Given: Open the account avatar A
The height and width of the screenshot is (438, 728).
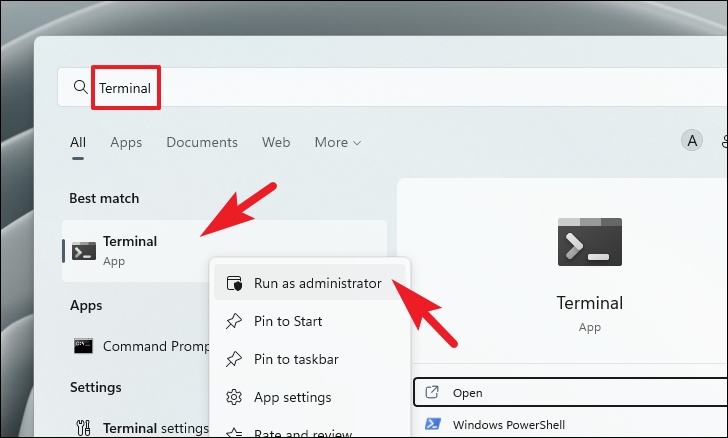Looking at the screenshot, I should point(692,140).
